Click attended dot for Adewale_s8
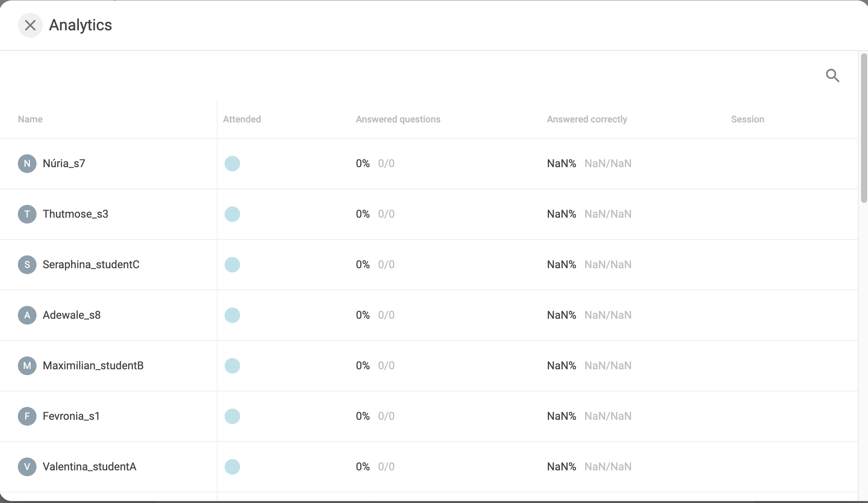The height and width of the screenshot is (503, 868). tap(232, 315)
